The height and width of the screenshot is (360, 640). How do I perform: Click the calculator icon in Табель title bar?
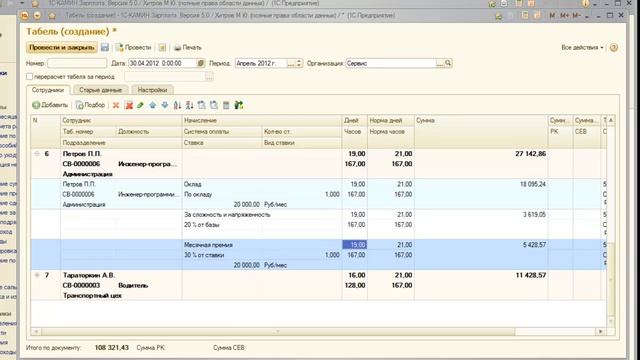pos(525,16)
